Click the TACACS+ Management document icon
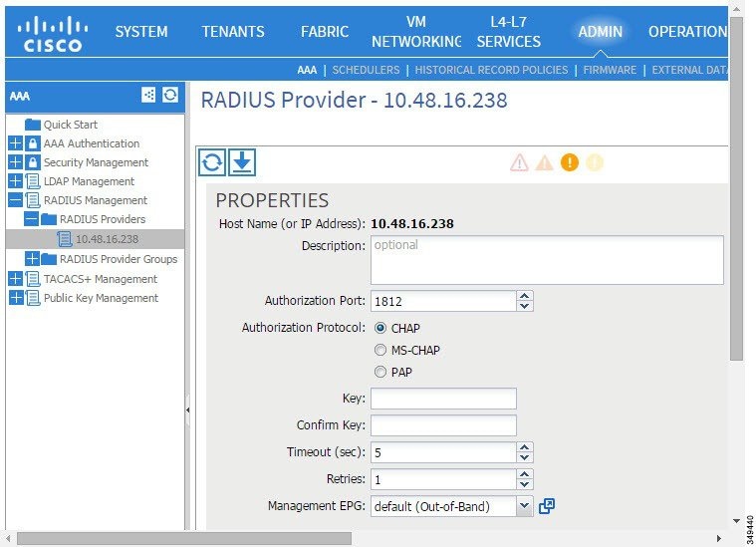 [32, 279]
